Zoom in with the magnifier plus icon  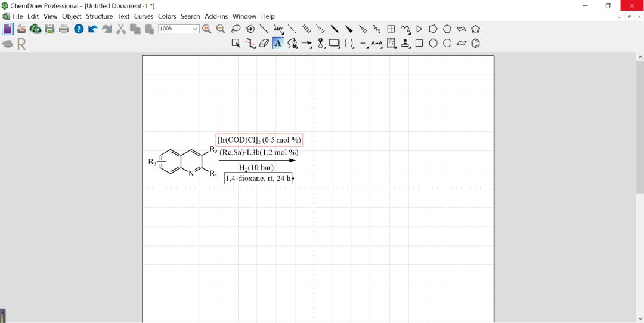206,29
